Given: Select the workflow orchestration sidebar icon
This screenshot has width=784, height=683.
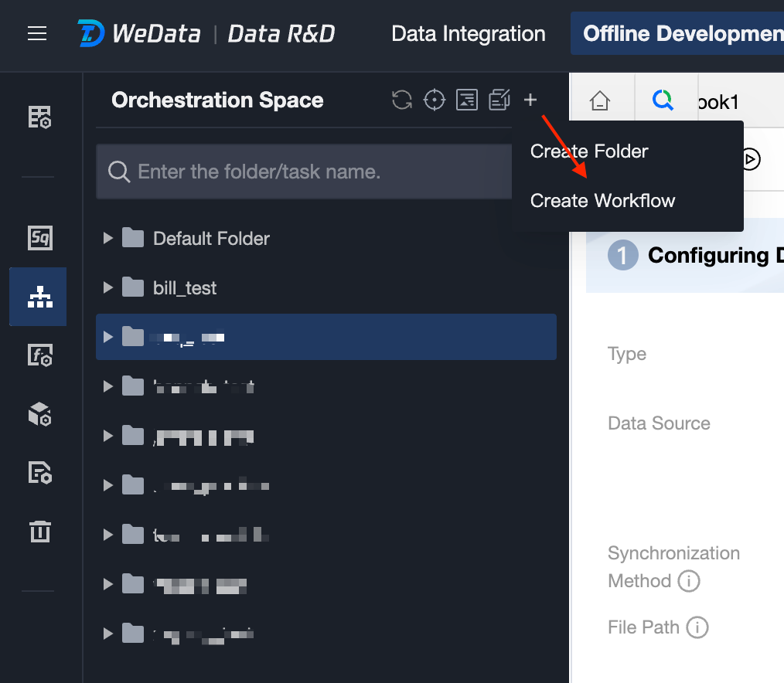Looking at the screenshot, I should [x=39, y=297].
